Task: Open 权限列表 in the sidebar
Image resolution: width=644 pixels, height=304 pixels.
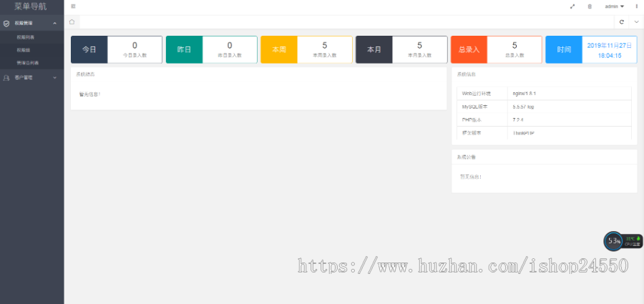Action: (25, 37)
